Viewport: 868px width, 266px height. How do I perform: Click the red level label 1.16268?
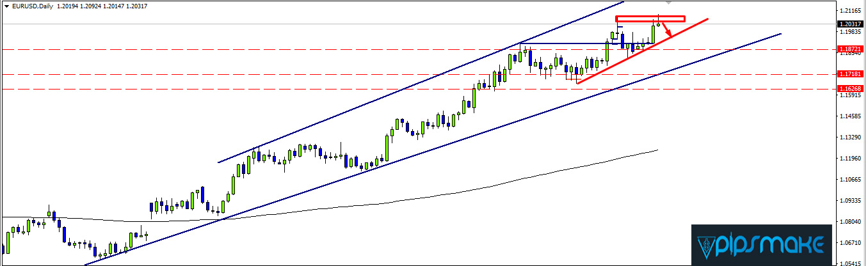tap(850, 90)
